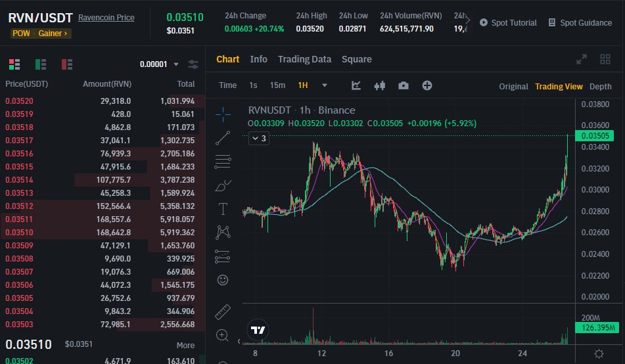Screen dimensions: 625x364
Task: Click the POW tag
Action: (x=21, y=34)
